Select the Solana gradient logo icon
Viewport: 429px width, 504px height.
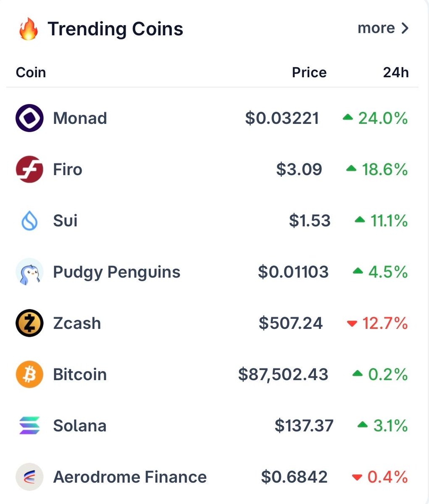29,425
